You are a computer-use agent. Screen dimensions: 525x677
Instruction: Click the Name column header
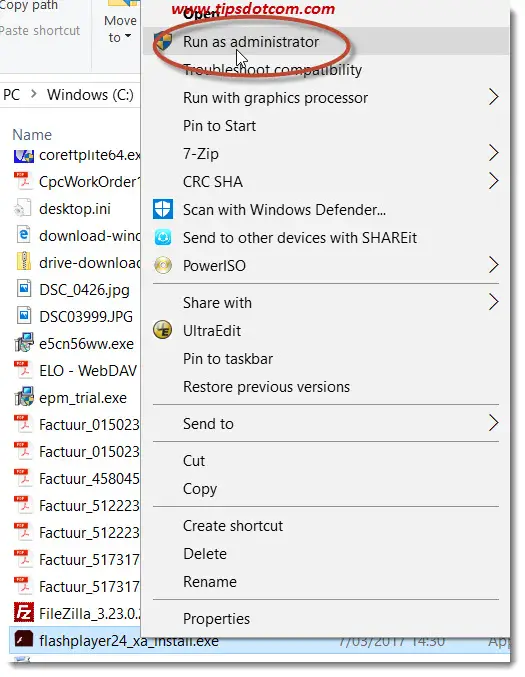(32, 135)
